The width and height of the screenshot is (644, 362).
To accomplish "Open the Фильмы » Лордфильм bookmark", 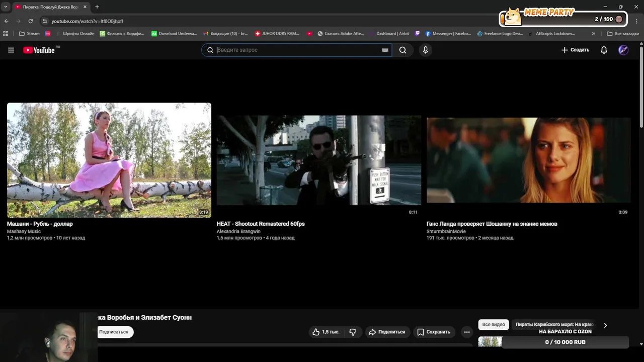I will (122, 34).
